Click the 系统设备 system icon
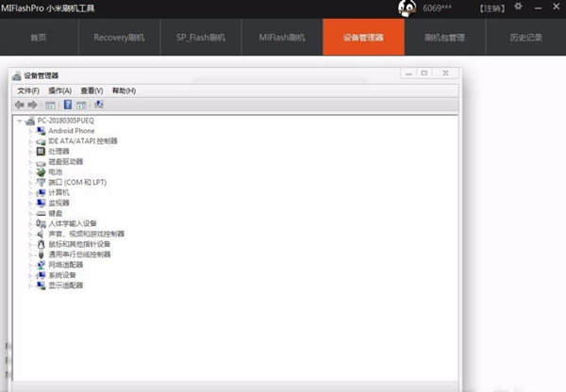 42,275
